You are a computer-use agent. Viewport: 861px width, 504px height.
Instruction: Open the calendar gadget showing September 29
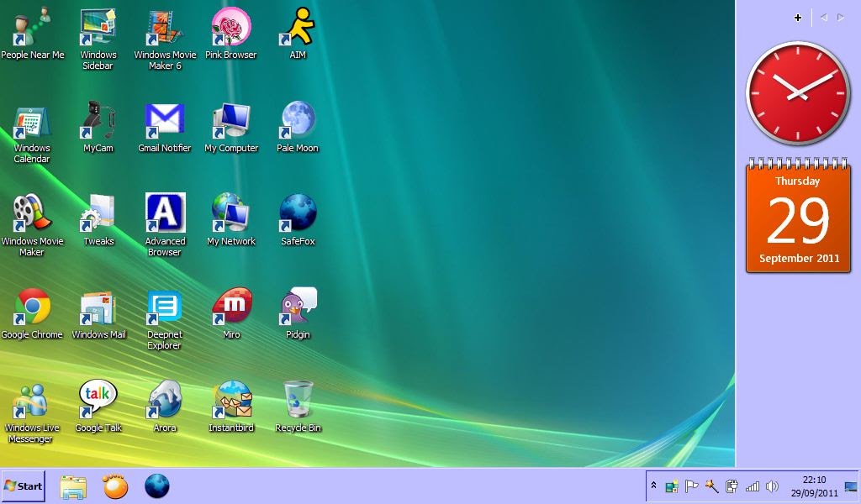pos(797,218)
